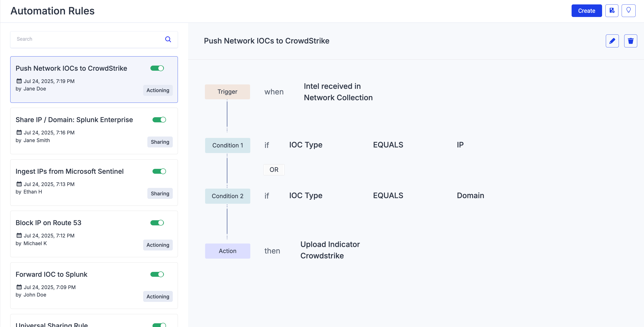Click the Actioning tag on Block IP card

(x=158, y=245)
